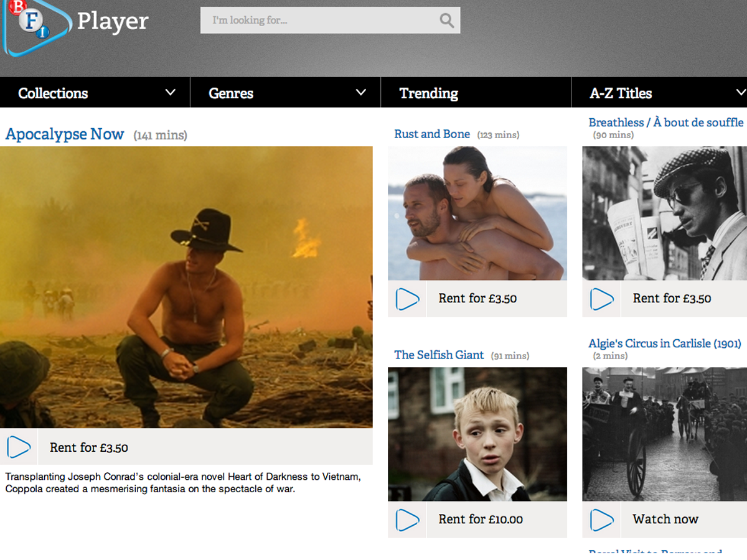The image size is (747, 560).
Task: Open the Breathless / À bout de souffle link
Action: 666,123
